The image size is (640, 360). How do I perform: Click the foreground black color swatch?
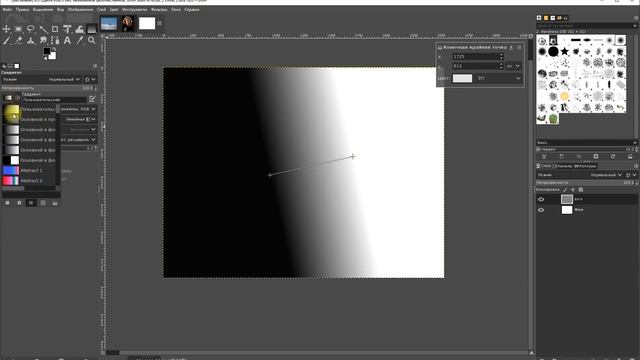click(47, 51)
